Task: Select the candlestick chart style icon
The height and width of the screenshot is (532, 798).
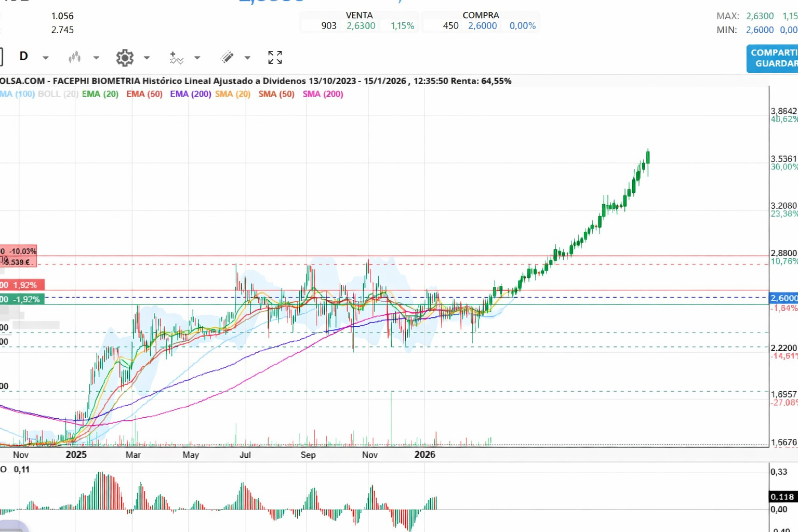Action: (x=74, y=58)
